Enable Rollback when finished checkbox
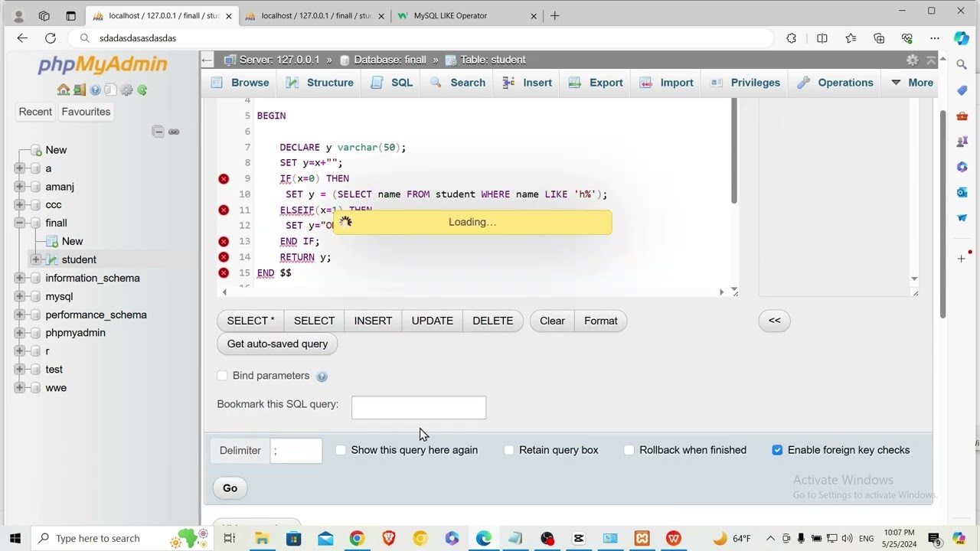The width and height of the screenshot is (980, 551). point(629,450)
